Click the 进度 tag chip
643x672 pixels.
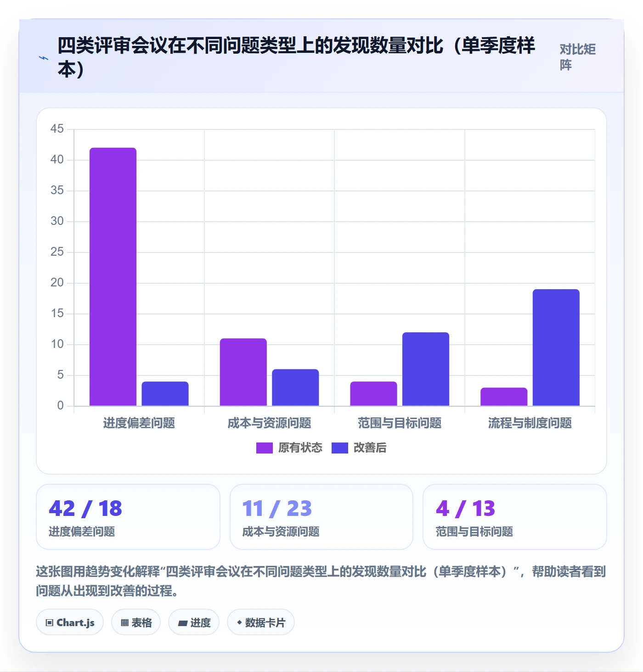click(194, 622)
